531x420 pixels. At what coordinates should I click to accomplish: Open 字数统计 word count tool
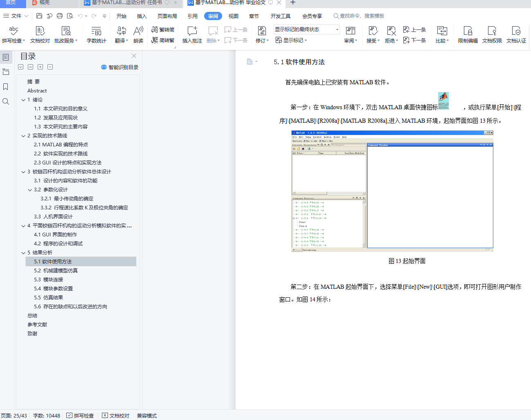(x=97, y=34)
